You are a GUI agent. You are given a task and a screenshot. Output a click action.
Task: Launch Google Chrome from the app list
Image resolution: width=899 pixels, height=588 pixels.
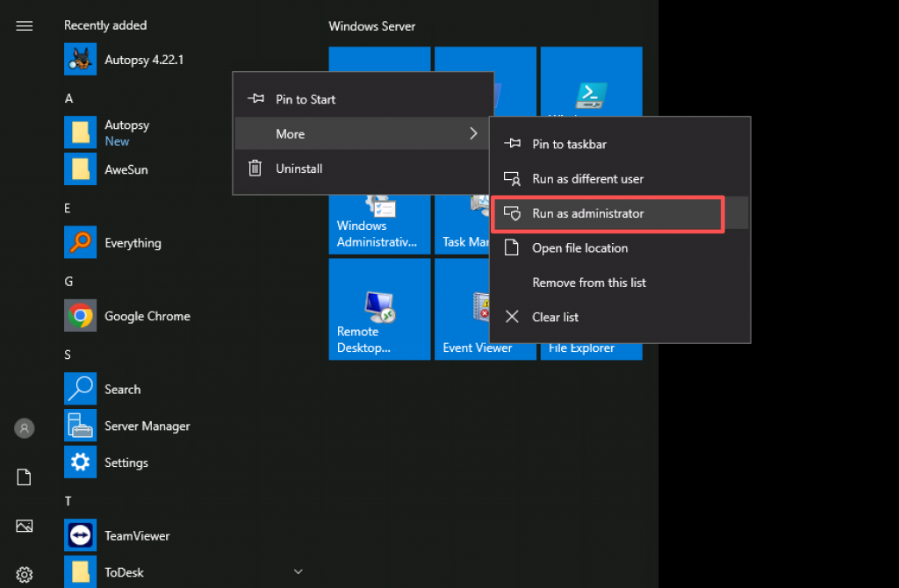click(80, 316)
